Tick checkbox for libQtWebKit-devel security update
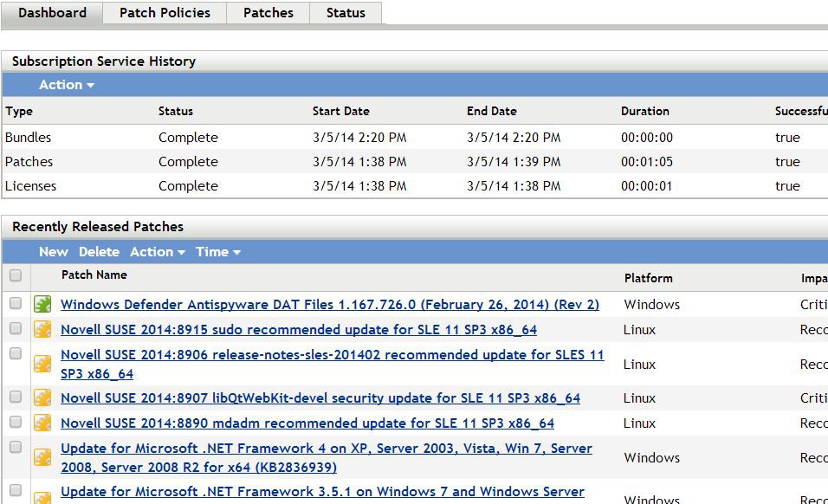 [16, 397]
